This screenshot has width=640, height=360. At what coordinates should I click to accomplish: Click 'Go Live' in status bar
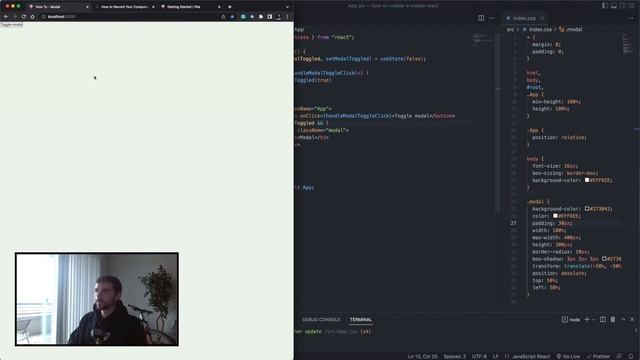(x=568, y=356)
